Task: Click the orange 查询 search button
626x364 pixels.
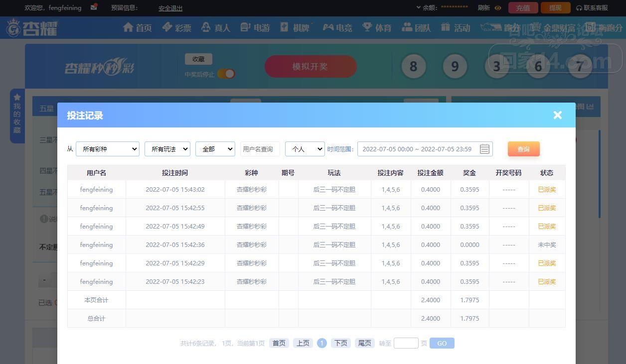Action: (523, 149)
